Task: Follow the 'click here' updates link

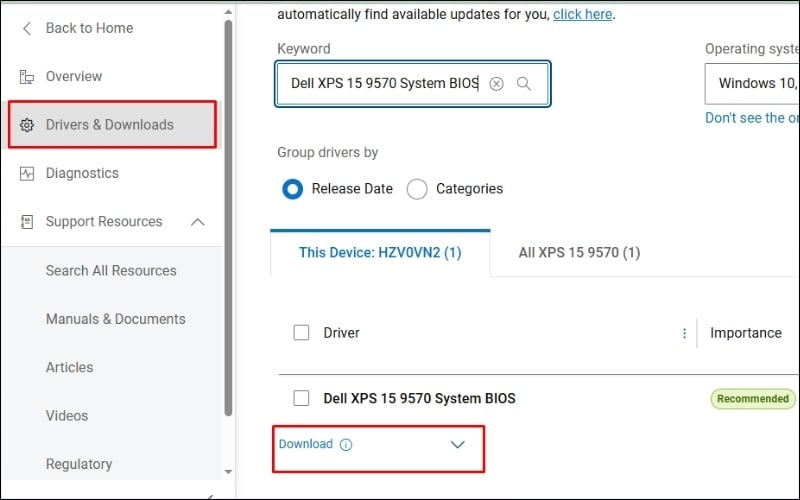Action: coord(582,14)
